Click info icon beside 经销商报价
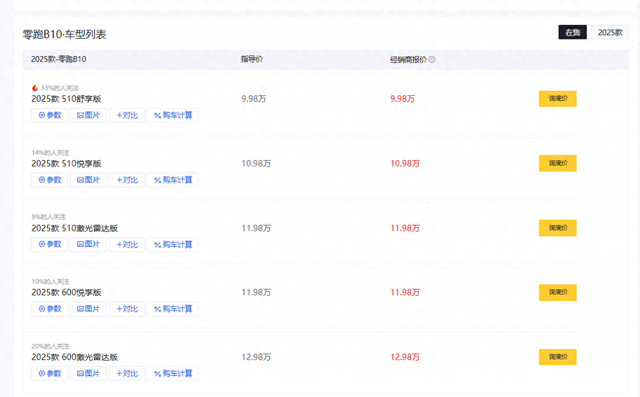Screen dimensions: 640x397 coord(432,60)
